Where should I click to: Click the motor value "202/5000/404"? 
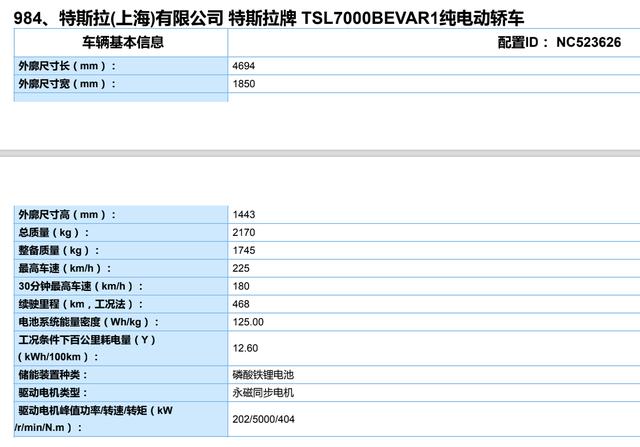click(x=263, y=419)
